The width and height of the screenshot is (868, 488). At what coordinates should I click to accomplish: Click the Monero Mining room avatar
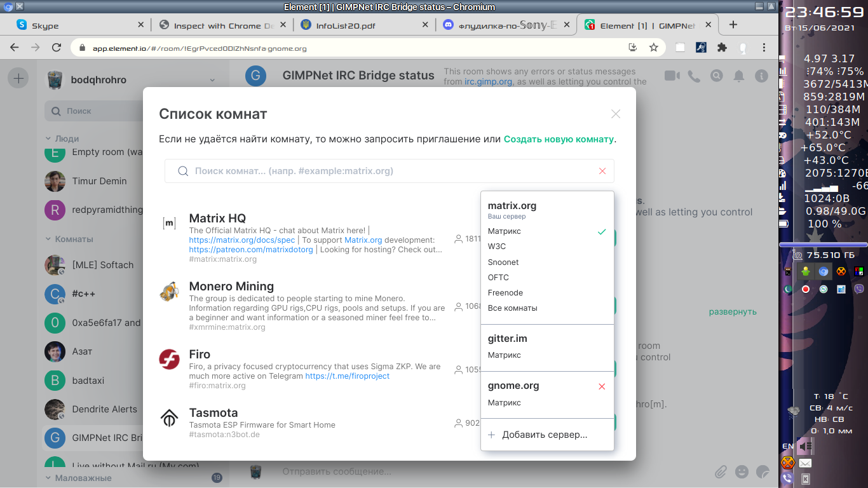click(x=169, y=292)
